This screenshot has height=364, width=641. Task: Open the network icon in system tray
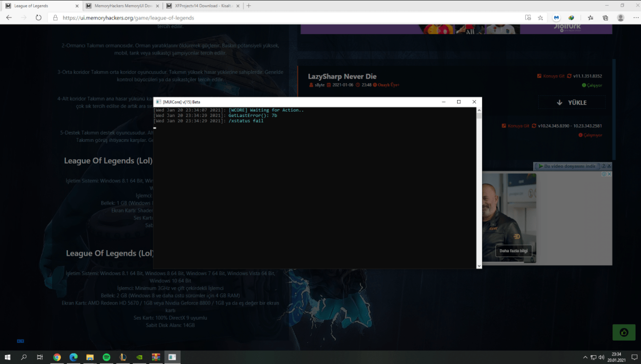(x=594, y=357)
